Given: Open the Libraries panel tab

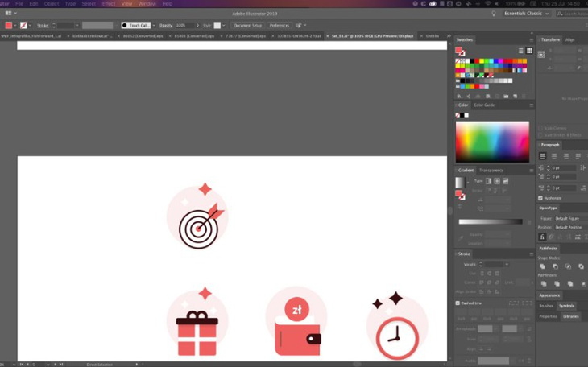Looking at the screenshot, I should click(x=570, y=316).
